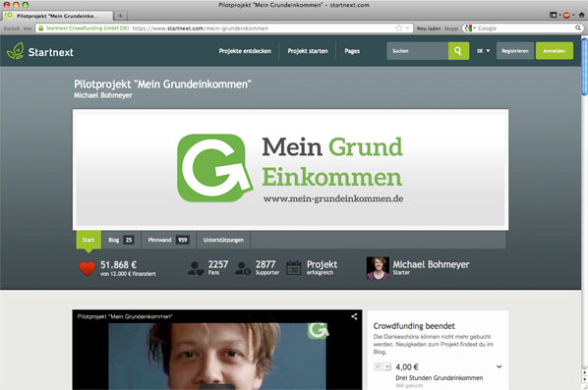Click the Zurück browser button
This screenshot has height=390, width=588.
(x=11, y=28)
